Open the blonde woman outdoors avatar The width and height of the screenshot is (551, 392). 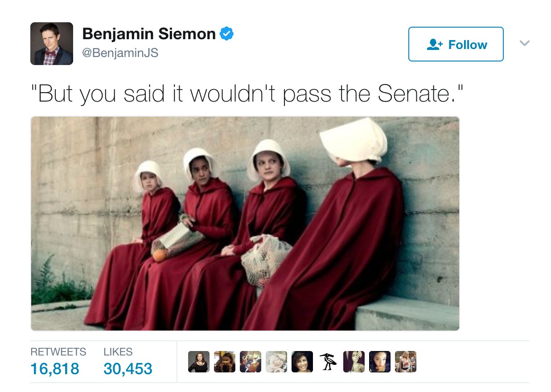click(x=406, y=362)
